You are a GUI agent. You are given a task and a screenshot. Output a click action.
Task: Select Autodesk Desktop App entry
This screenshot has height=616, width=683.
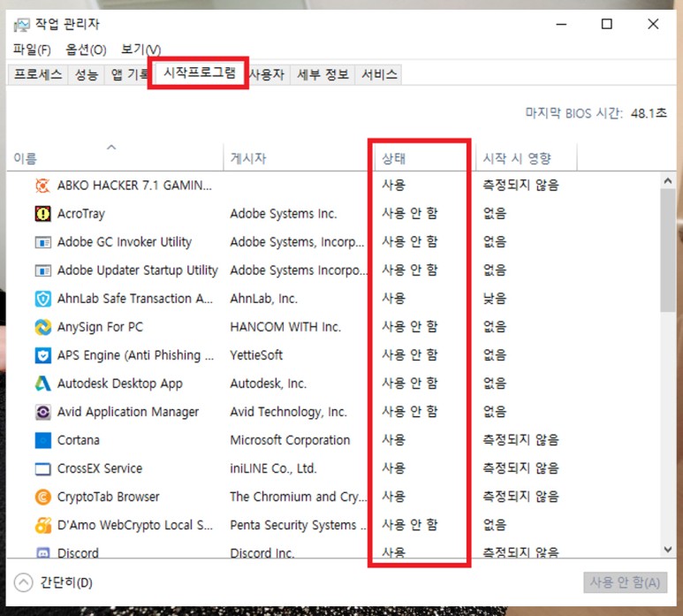(120, 384)
